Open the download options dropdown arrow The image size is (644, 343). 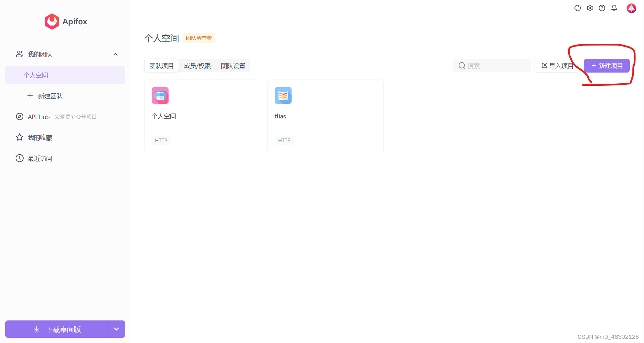point(116,329)
